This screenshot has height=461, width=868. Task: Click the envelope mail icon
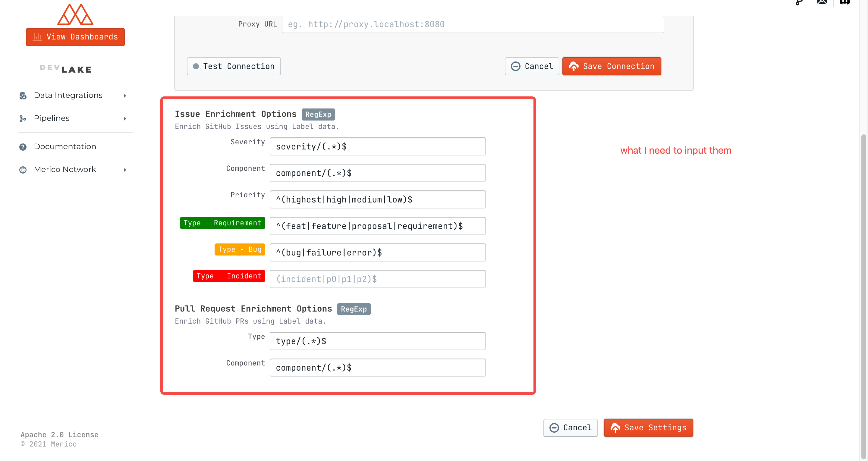pos(822,2)
